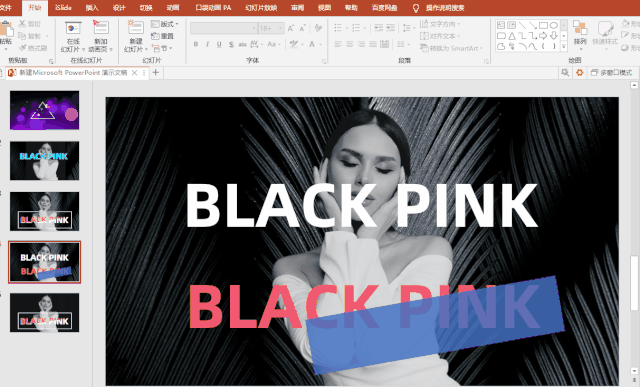Click the 多窗口模式 multi-window button

coord(612,73)
